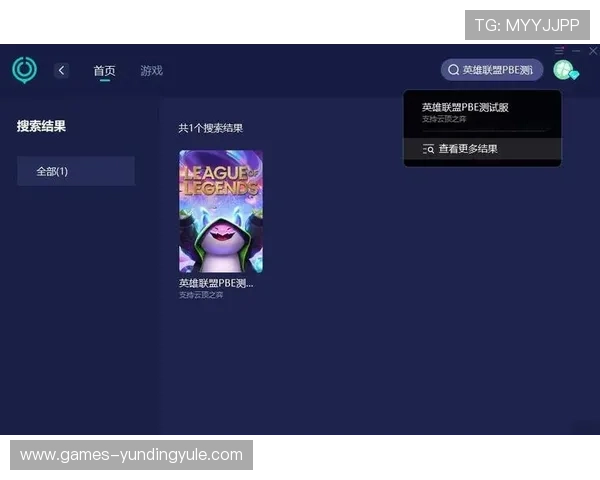The height and width of the screenshot is (480, 600).
Task: Select 英雄联盟PBE测试服 search suggestion
Action: [482, 113]
